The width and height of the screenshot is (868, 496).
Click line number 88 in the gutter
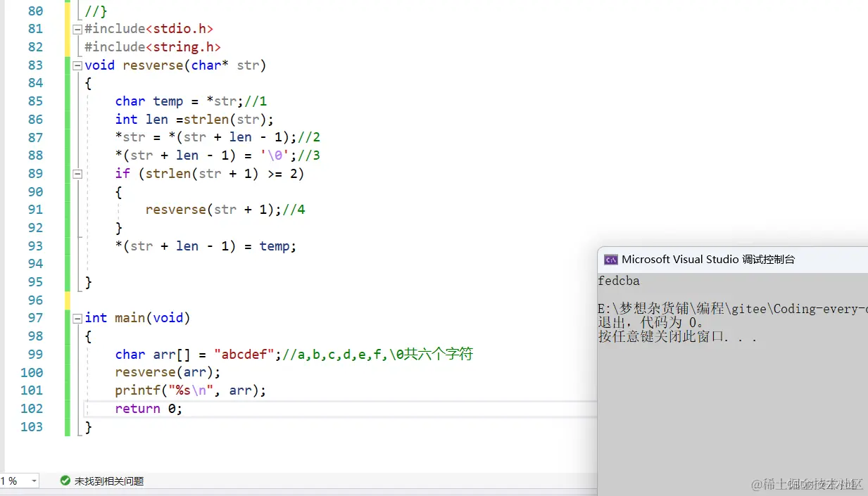pyautogui.click(x=35, y=155)
